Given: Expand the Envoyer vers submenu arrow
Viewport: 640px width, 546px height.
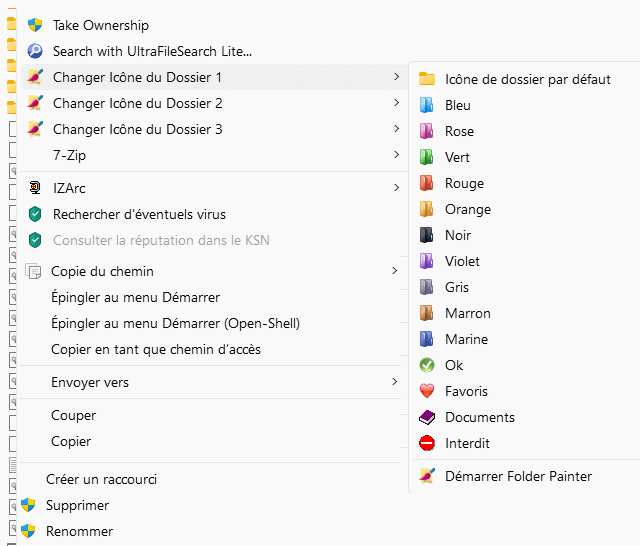Looking at the screenshot, I should tap(394, 382).
